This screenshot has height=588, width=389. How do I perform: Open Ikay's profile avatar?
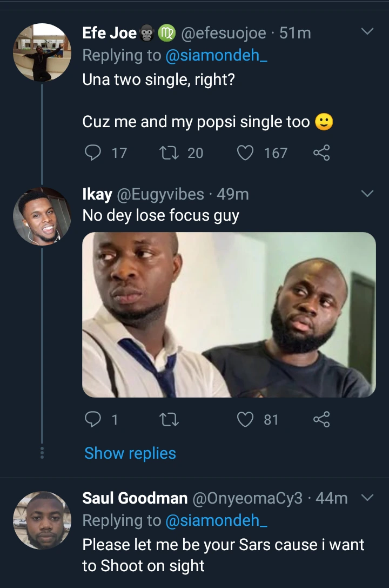[42, 216]
